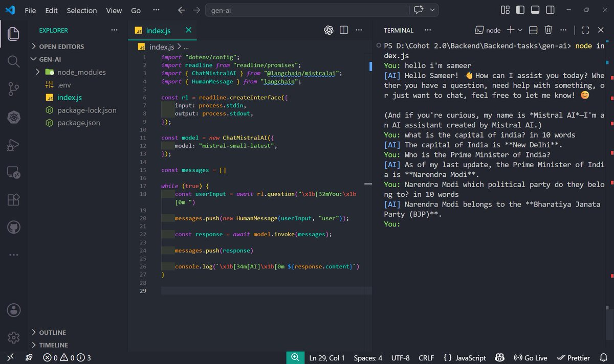Close the terminal panel
Image resolution: width=614 pixels, height=364 pixels.
(x=601, y=30)
